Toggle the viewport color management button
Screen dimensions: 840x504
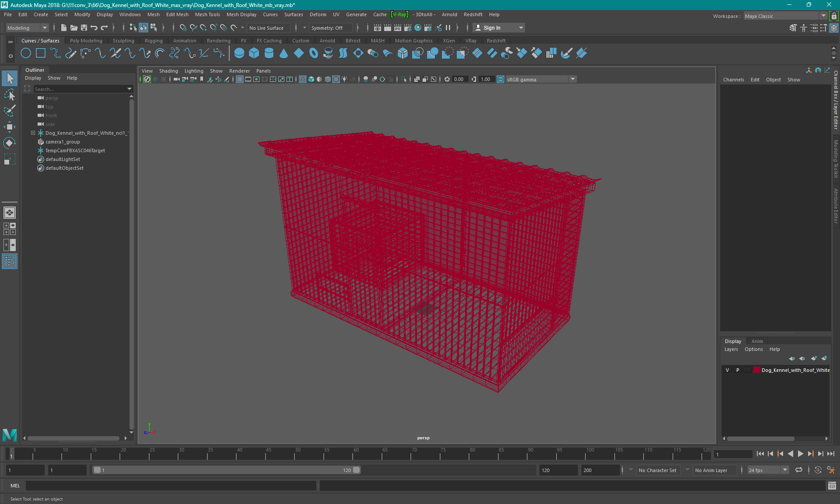(500, 79)
